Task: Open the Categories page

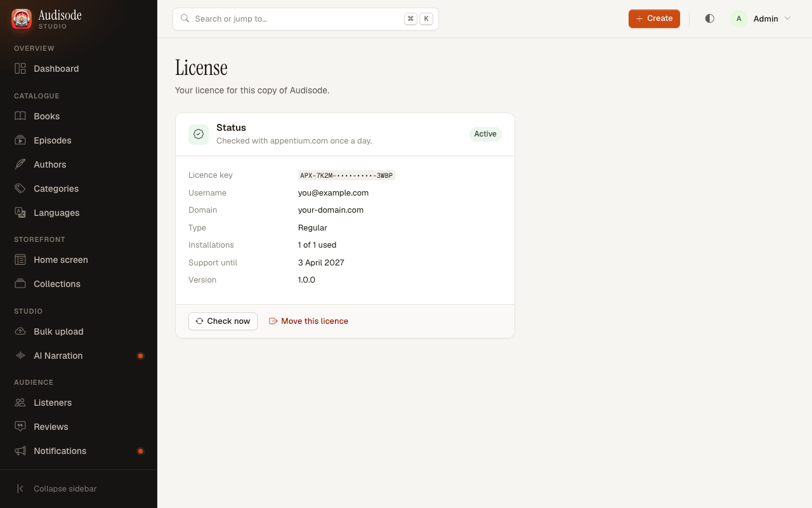Action: coord(79,189)
